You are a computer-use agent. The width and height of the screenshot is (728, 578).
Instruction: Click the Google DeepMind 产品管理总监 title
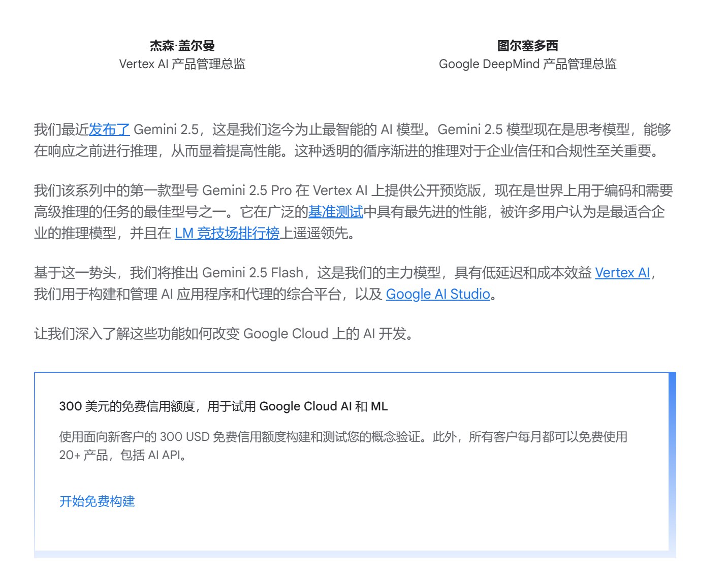click(x=528, y=64)
